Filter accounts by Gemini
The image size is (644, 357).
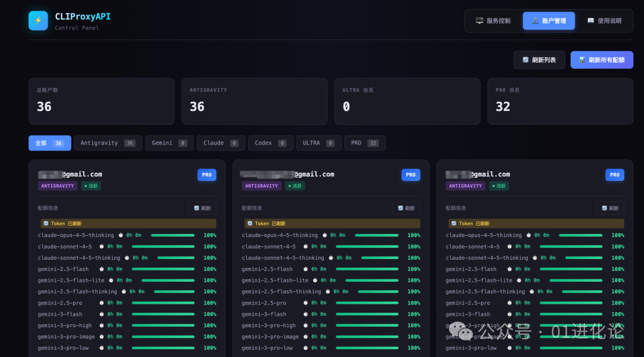click(169, 143)
